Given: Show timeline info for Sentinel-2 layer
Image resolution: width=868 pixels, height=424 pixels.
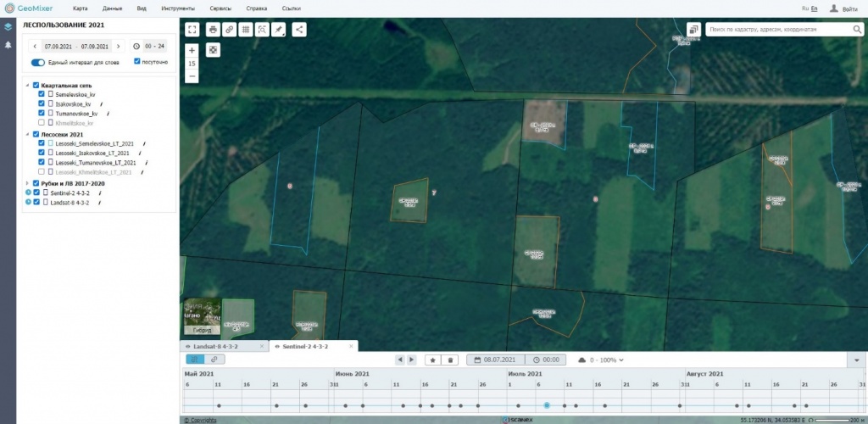Looking at the screenshot, I should tap(28, 192).
